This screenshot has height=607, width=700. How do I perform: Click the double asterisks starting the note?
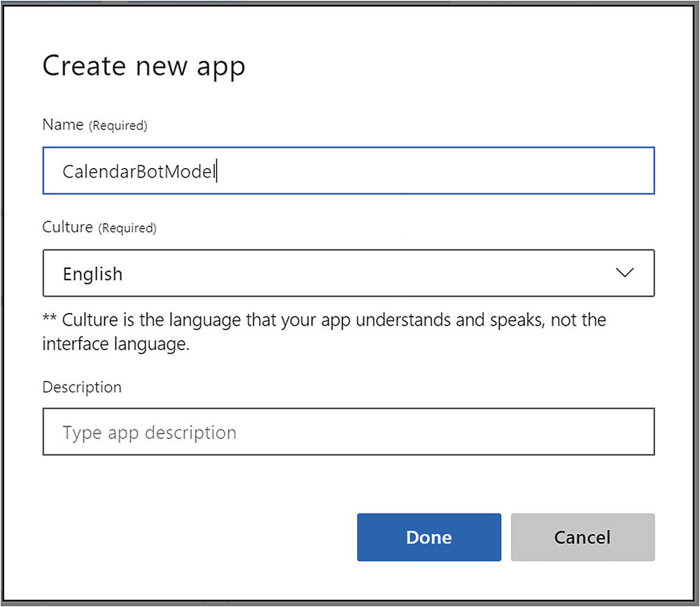(50, 321)
